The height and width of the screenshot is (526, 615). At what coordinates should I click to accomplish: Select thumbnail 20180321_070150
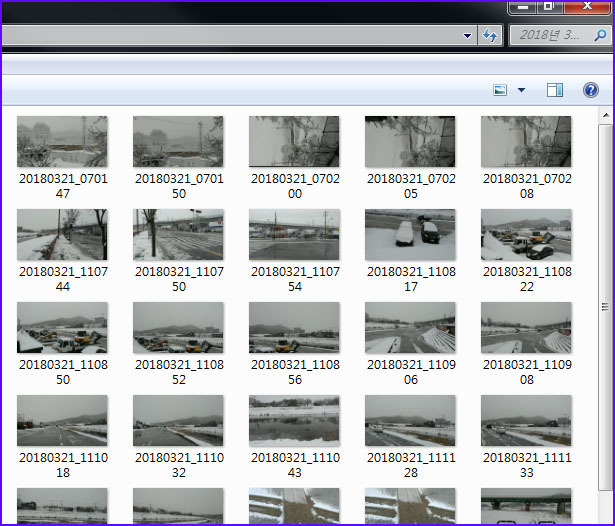pos(178,142)
